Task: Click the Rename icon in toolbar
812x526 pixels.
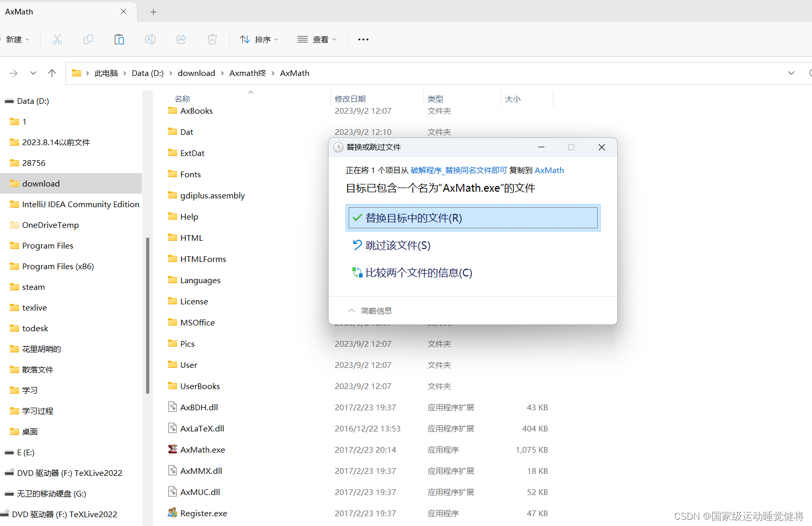Action: [x=150, y=39]
